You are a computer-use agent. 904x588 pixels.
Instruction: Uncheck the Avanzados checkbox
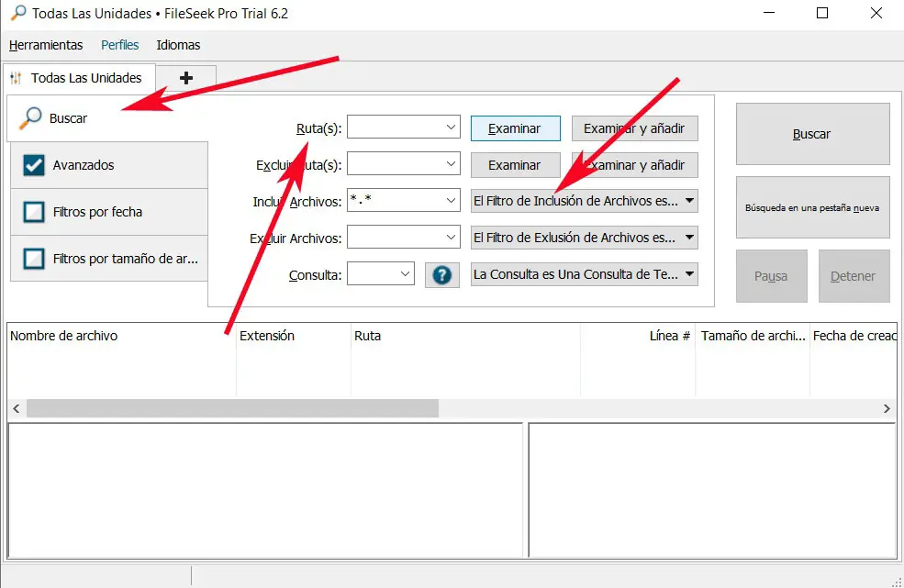click(x=33, y=165)
